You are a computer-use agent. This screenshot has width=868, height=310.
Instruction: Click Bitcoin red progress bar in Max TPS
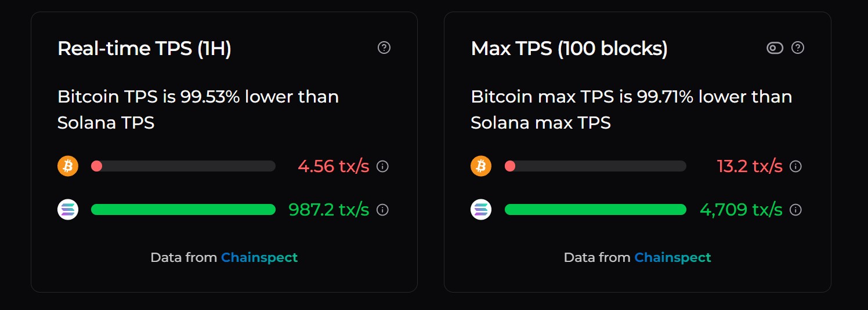595,166
